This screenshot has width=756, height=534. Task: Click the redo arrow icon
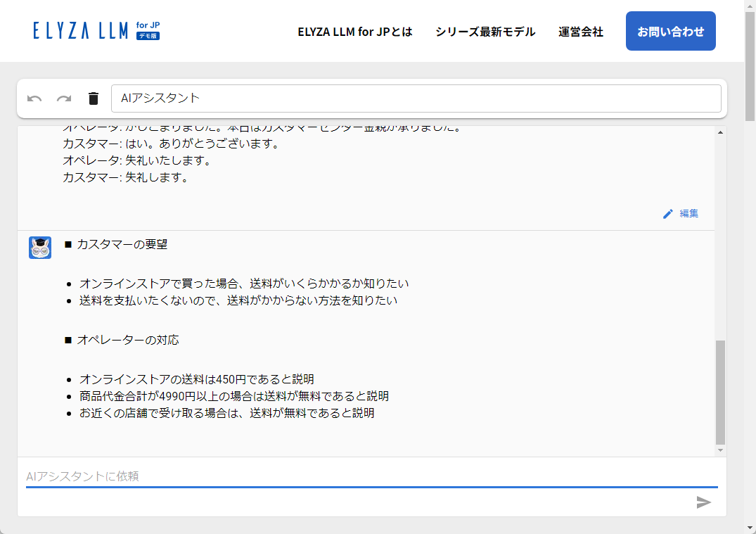[x=64, y=98]
